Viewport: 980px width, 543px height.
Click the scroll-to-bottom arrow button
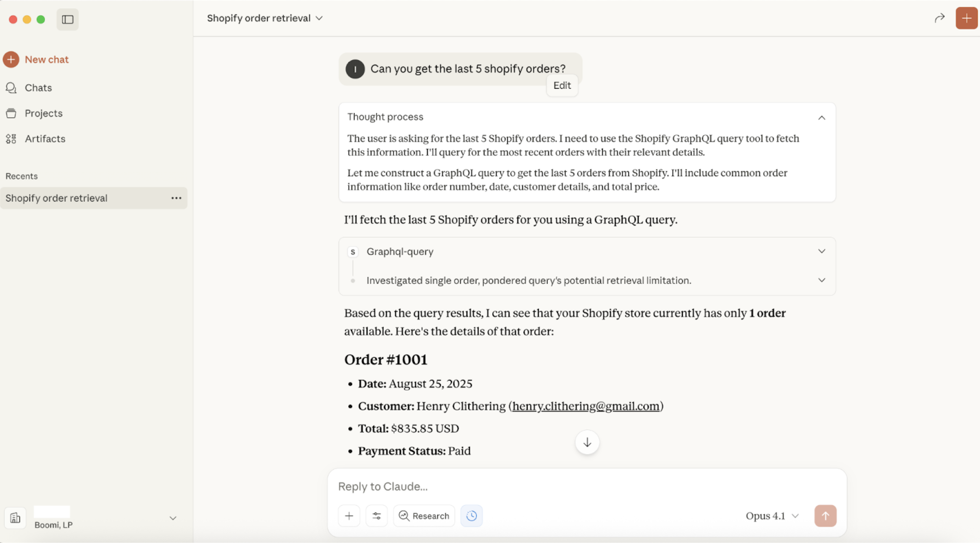587,442
